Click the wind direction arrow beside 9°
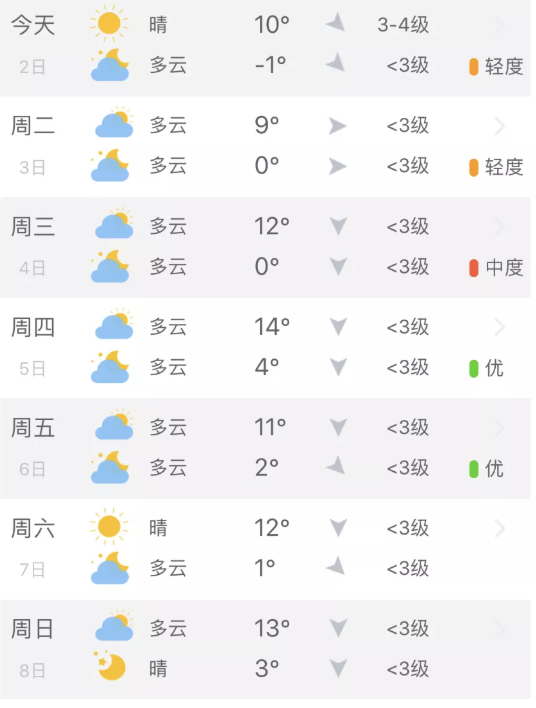 [337, 126]
